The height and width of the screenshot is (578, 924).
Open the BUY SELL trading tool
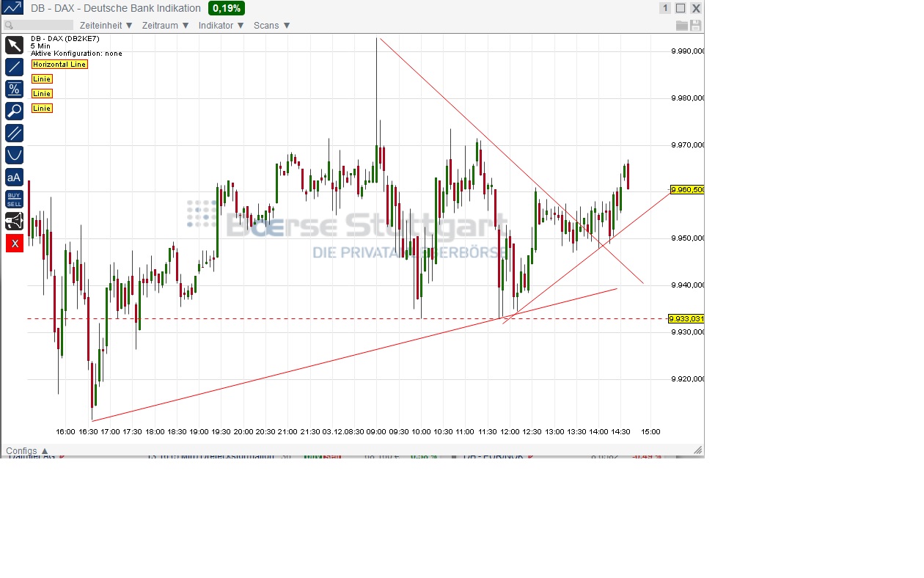[x=13, y=199]
